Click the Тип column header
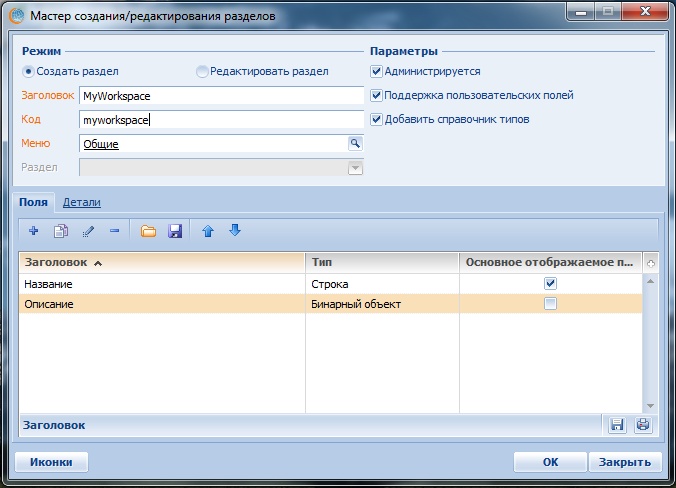Image resolution: width=676 pixels, height=488 pixels. coord(382,263)
